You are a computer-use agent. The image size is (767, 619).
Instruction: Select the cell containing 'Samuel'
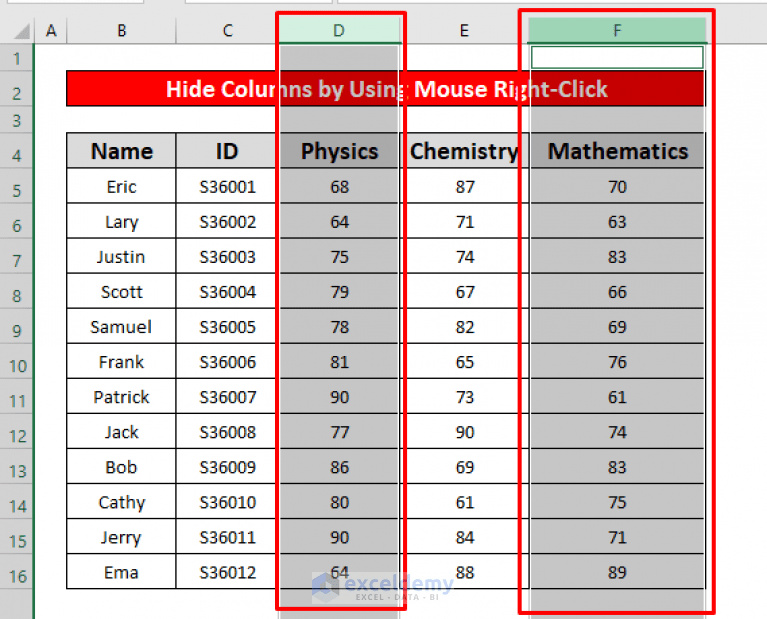[121, 327]
